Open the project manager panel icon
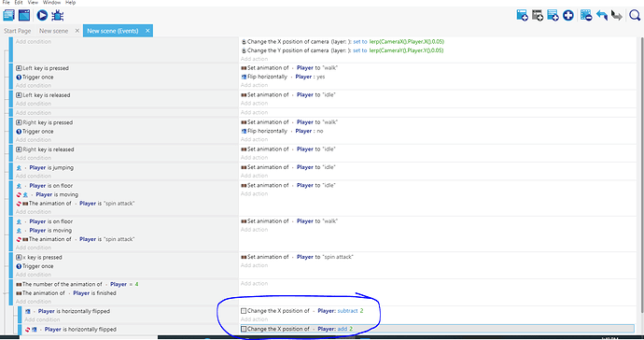The width and height of the screenshot is (644, 340). tap(8, 15)
